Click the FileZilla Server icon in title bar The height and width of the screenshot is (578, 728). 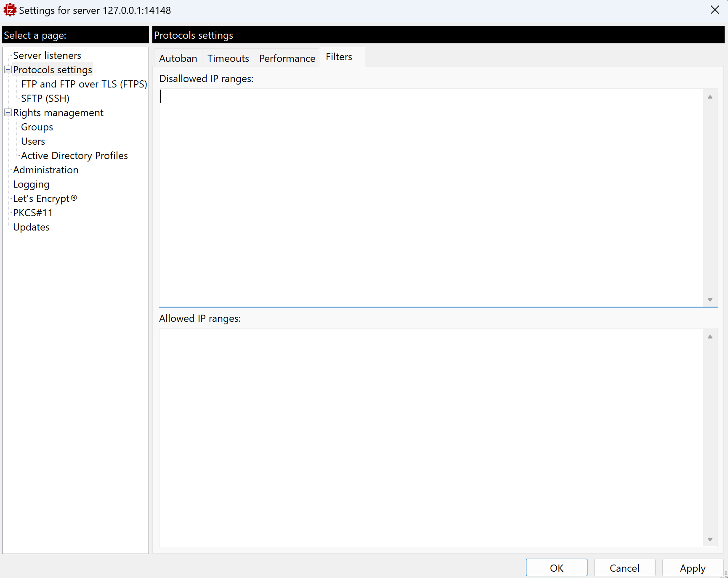point(10,10)
